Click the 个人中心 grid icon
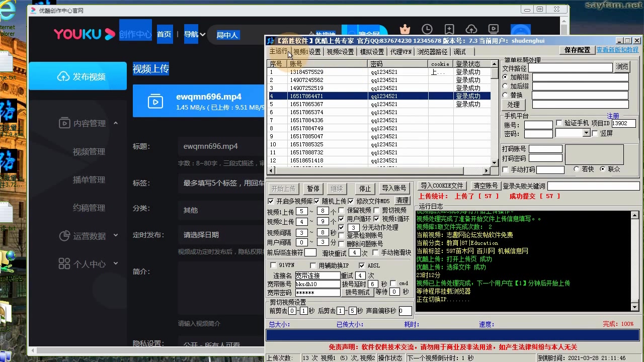The width and height of the screenshot is (644, 362). tap(64, 263)
